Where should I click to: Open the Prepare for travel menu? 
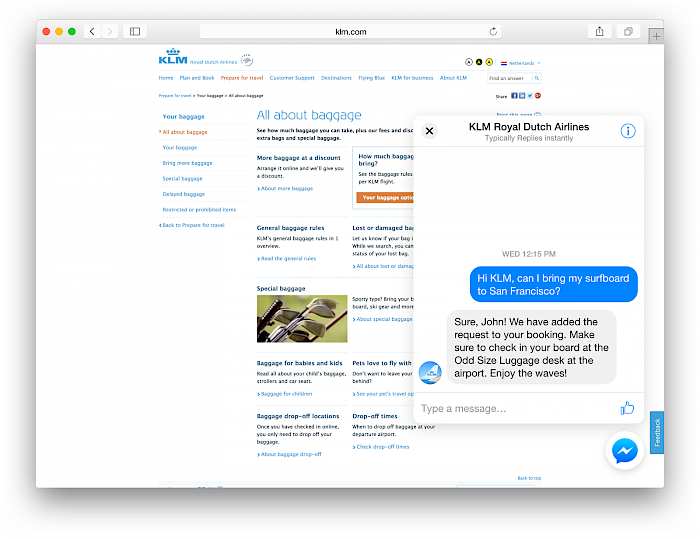(x=242, y=78)
